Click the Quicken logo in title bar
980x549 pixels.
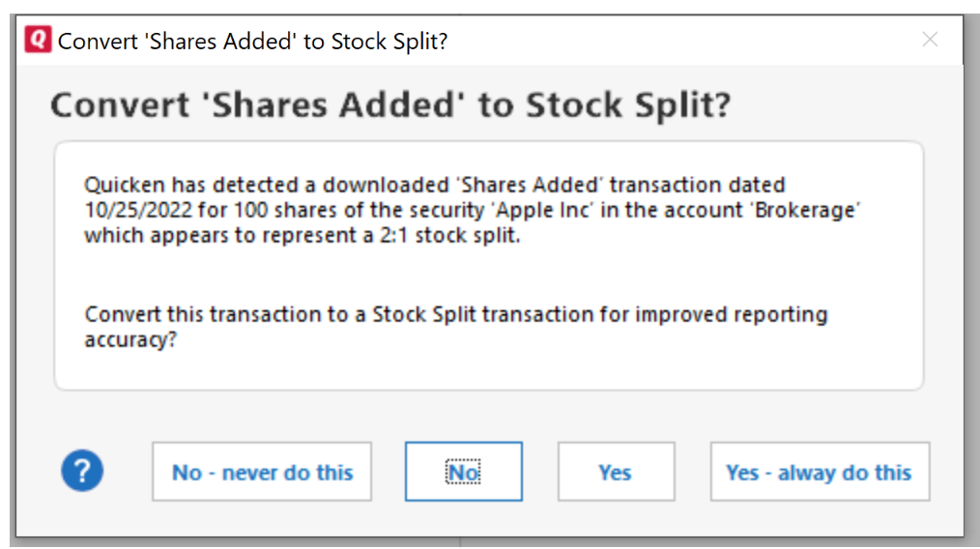[x=37, y=40]
